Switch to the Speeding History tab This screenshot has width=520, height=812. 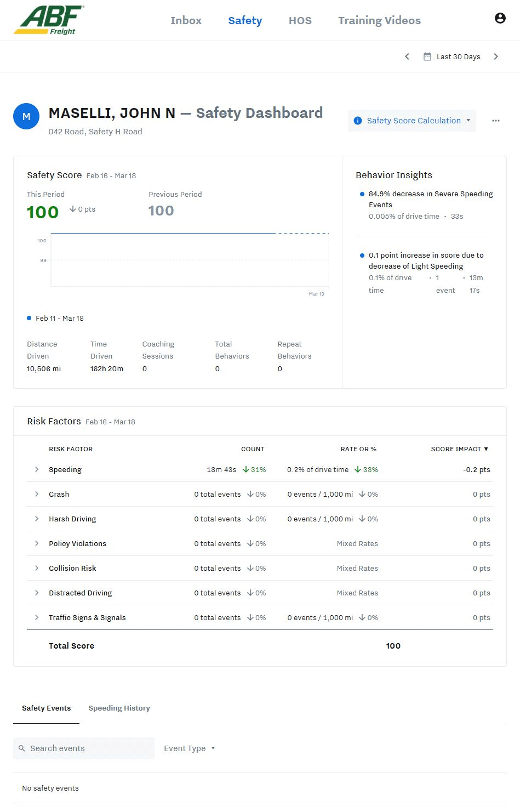(119, 708)
